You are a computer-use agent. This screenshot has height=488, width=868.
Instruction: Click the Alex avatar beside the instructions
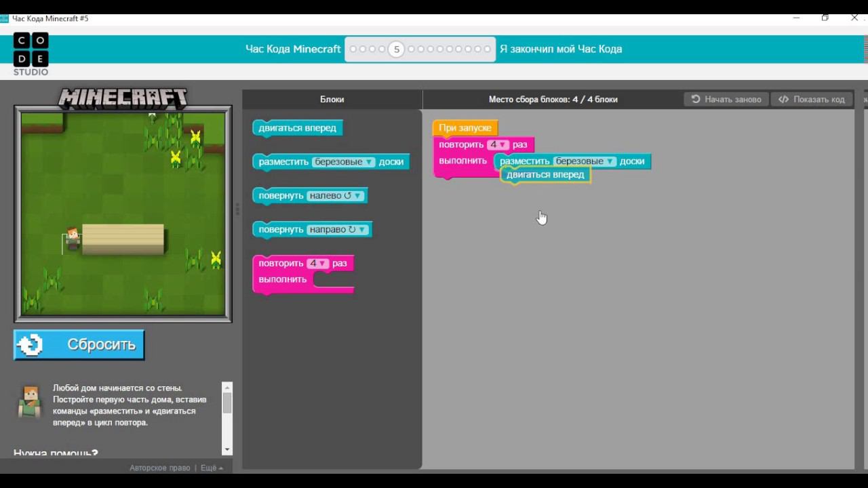pyautogui.click(x=29, y=402)
